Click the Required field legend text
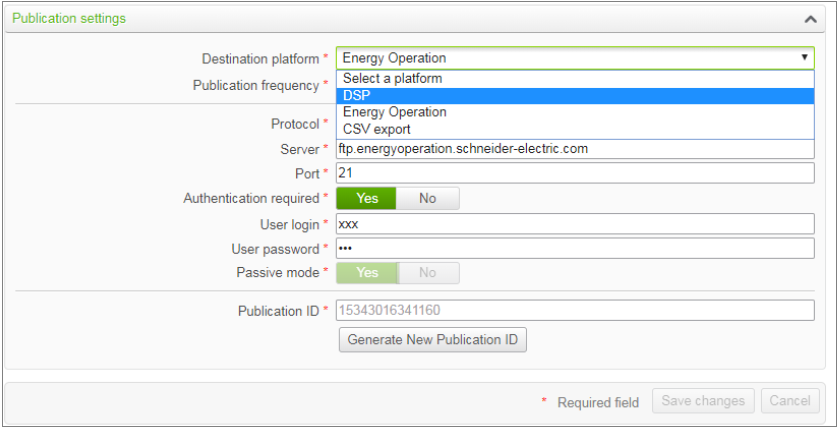This screenshot has width=840, height=431. click(x=598, y=402)
